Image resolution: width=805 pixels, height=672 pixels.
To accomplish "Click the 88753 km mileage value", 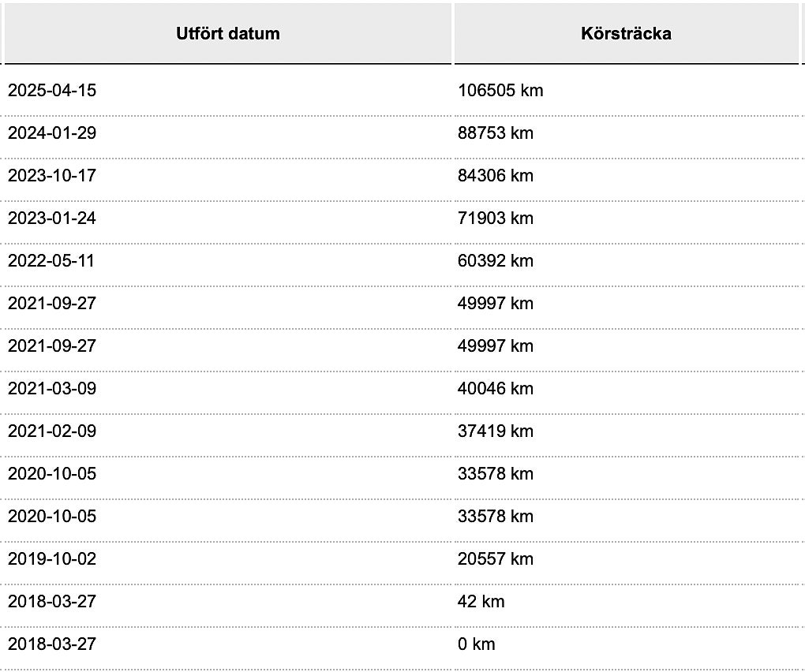I will coord(496,133).
